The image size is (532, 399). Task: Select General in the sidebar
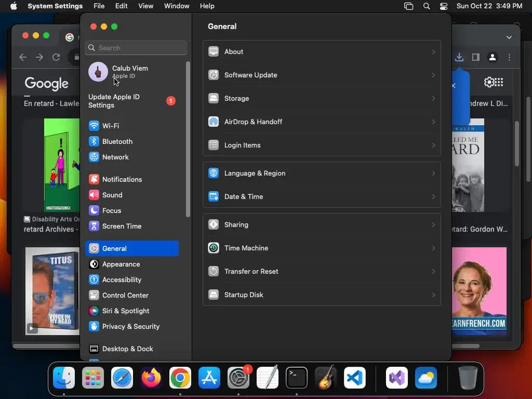[131, 249]
